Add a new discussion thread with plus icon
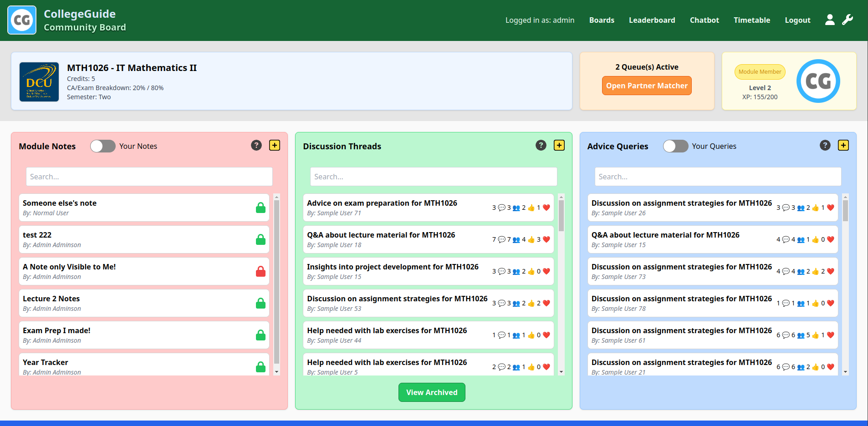Screen dimensions: 868x426 [x=559, y=145]
